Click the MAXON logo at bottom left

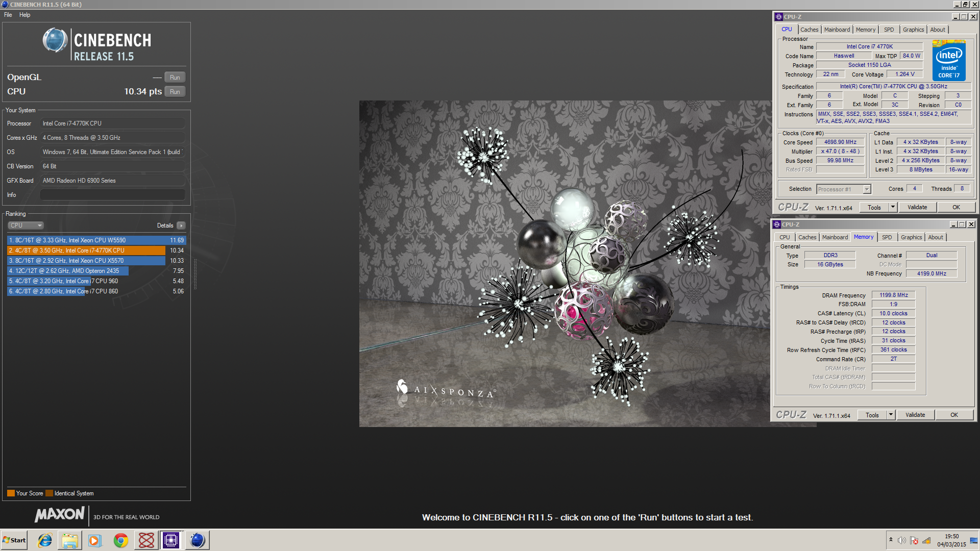click(x=60, y=515)
